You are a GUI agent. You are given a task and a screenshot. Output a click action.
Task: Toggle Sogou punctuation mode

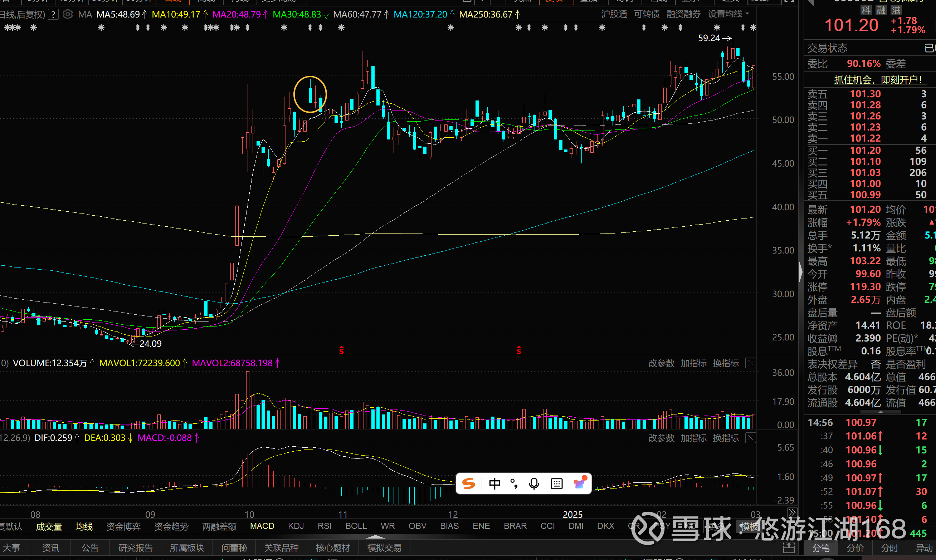pos(514,483)
